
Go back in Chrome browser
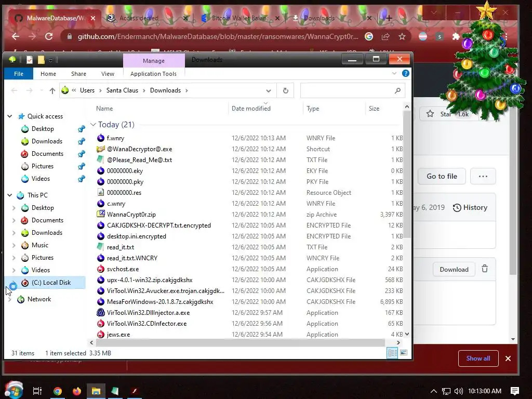(15, 36)
